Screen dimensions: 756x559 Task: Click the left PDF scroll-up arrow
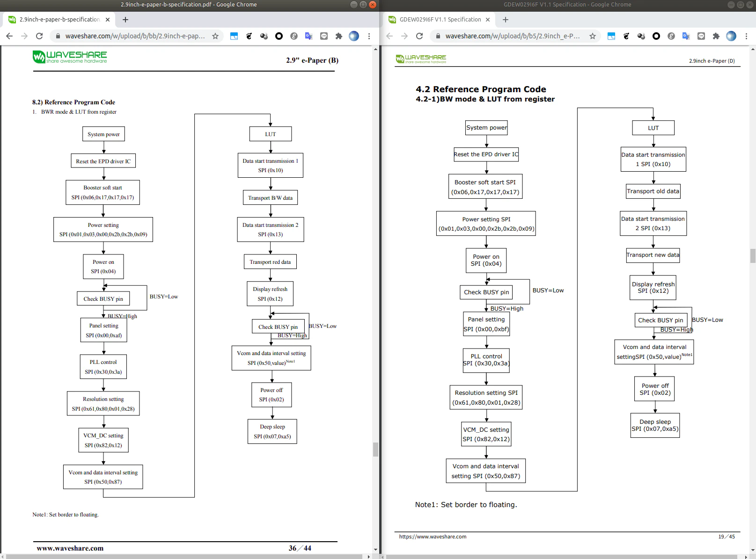pos(375,49)
